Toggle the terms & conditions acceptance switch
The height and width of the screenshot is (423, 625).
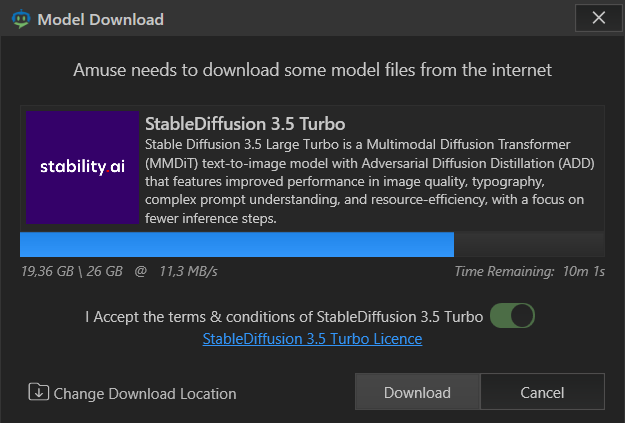click(512, 315)
